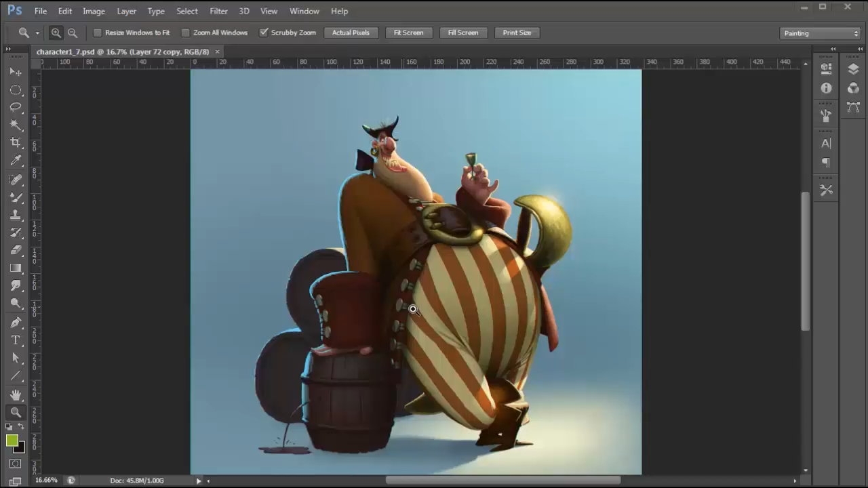Open the Paragraph panel icon

pyautogui.click(x=826, y=163)
